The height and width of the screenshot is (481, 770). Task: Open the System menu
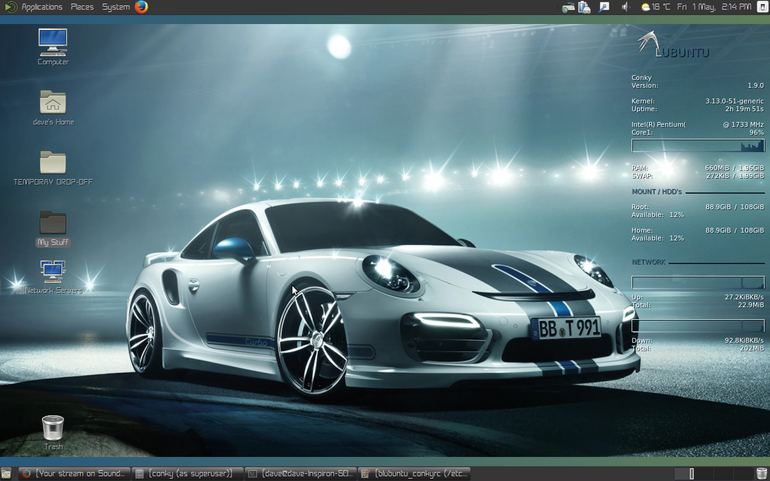tap(116, 7)
